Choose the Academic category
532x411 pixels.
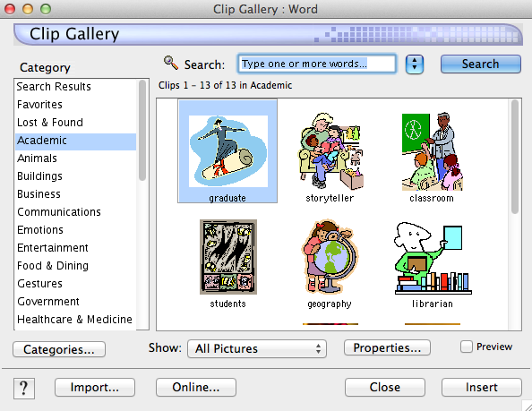75,141
